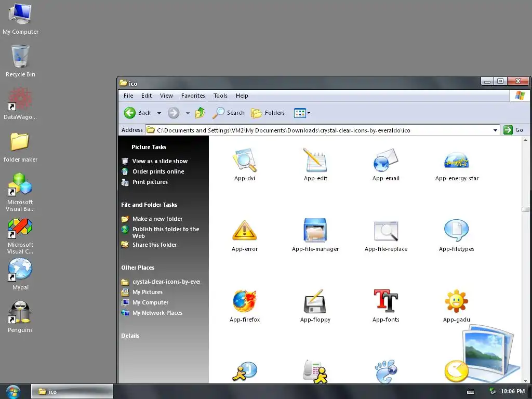Open the Help menu

coord(242,96)
